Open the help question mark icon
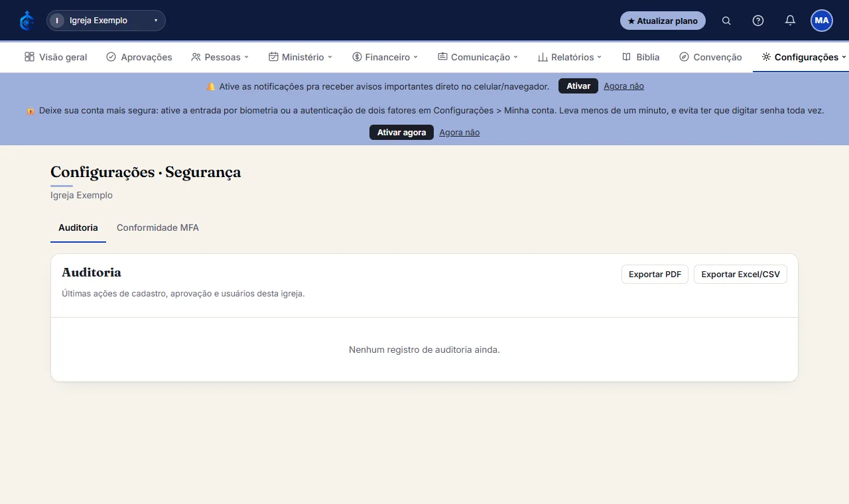 pos(758,21)
